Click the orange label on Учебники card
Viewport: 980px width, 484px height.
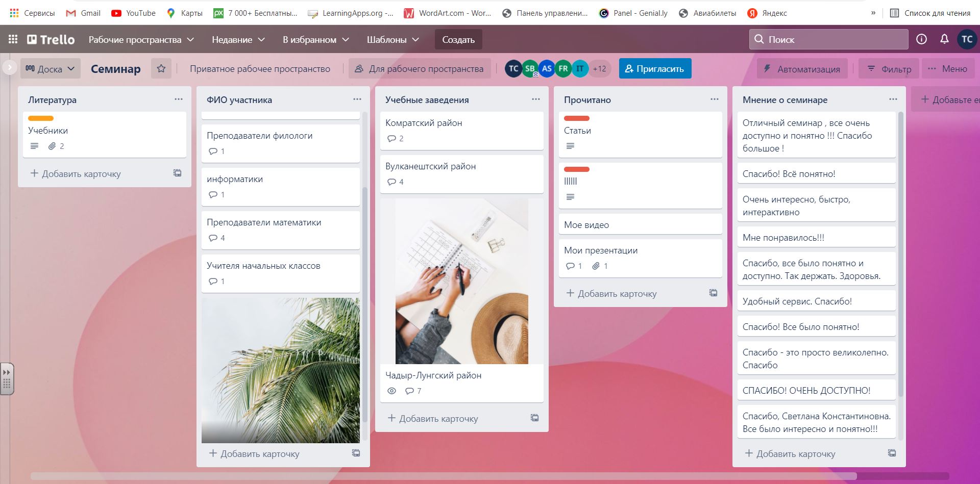41,118
